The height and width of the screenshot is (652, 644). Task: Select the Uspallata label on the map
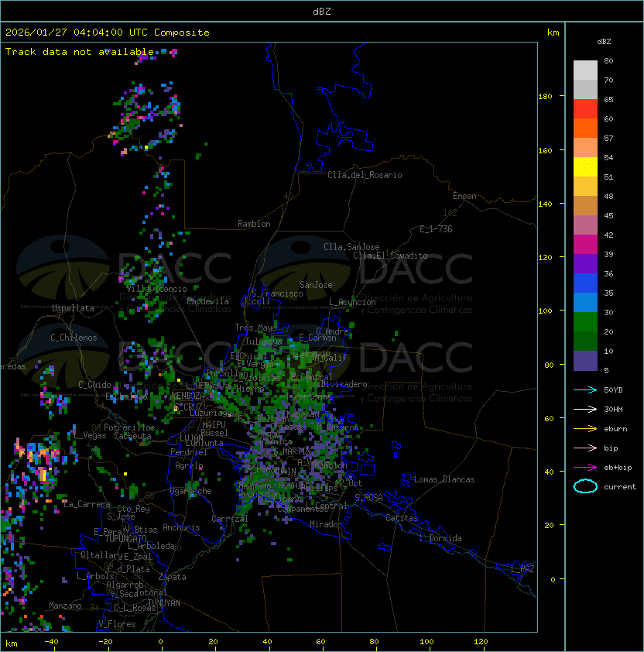[x=73, y=308]
